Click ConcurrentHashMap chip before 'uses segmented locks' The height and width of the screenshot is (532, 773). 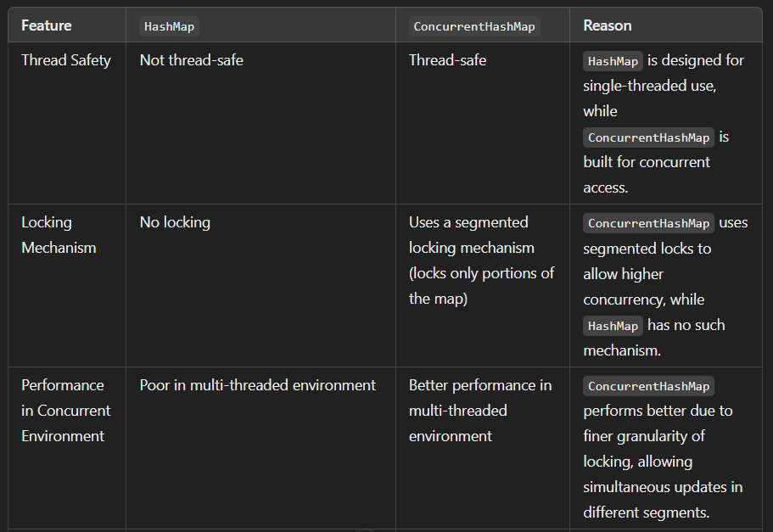click(x=648, y=223)
